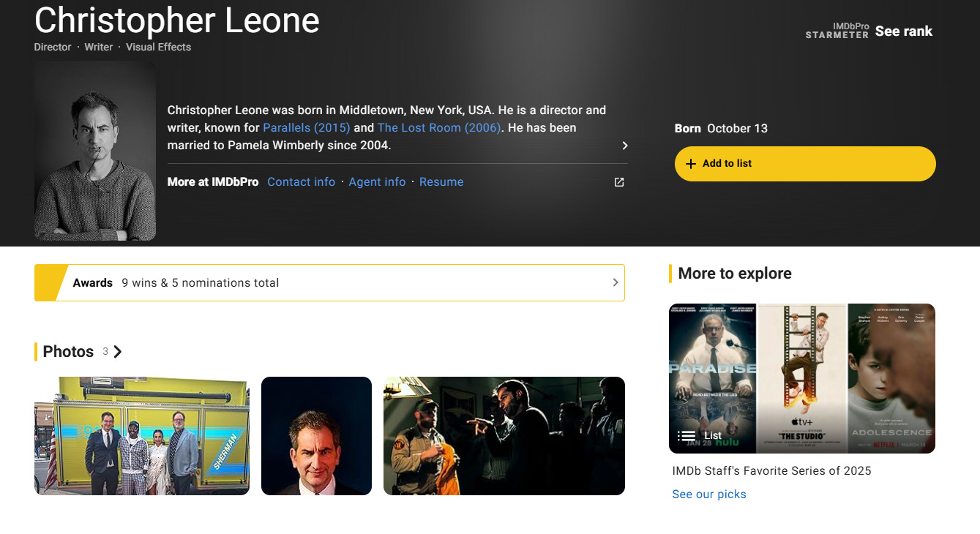The image size is (980, 534).
Task: Click the Director profession label
Action: point(53,47)
